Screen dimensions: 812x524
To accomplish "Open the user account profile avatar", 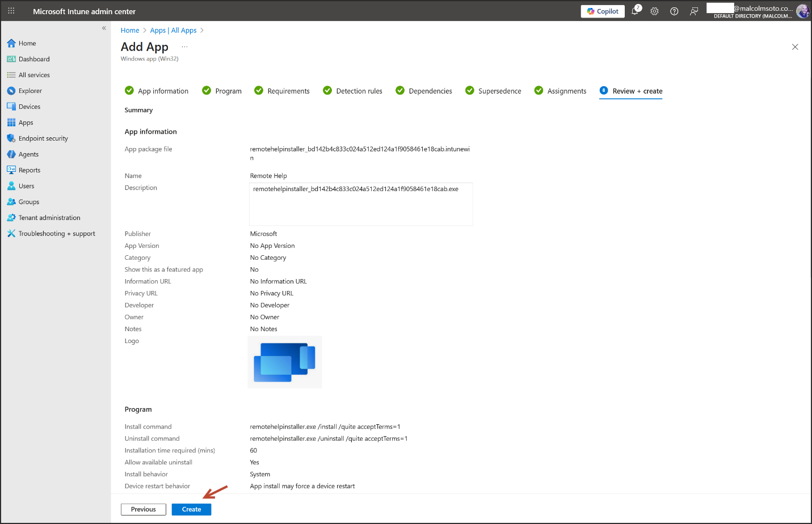I will point(802,11).
